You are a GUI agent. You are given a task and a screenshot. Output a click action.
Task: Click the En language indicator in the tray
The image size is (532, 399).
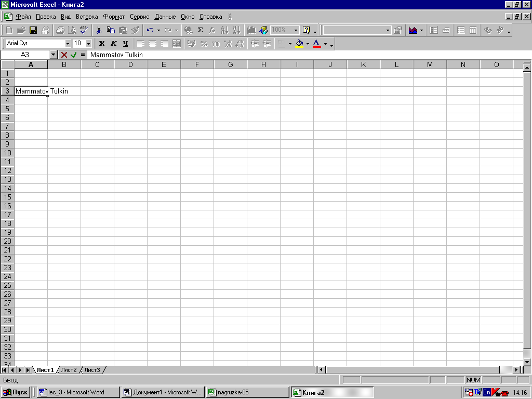tap(486, 392)
